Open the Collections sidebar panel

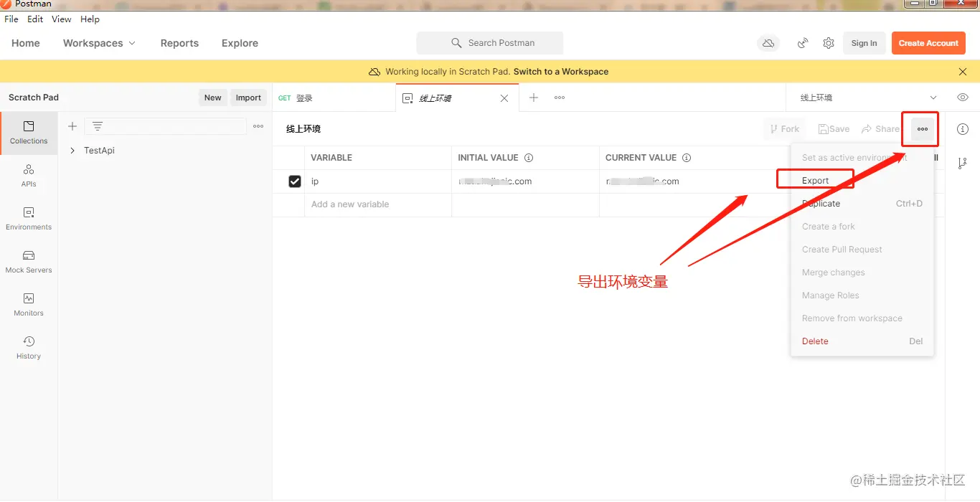coord(29,133)
